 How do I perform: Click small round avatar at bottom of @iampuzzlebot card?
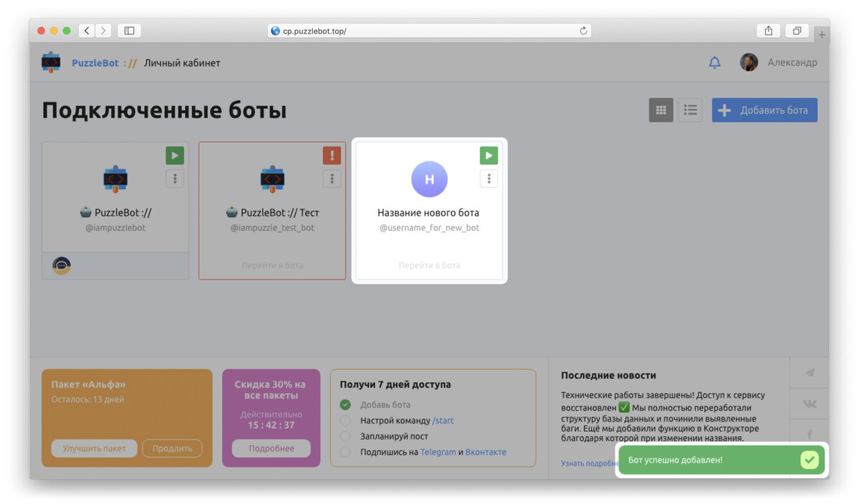tap(62, 266)
